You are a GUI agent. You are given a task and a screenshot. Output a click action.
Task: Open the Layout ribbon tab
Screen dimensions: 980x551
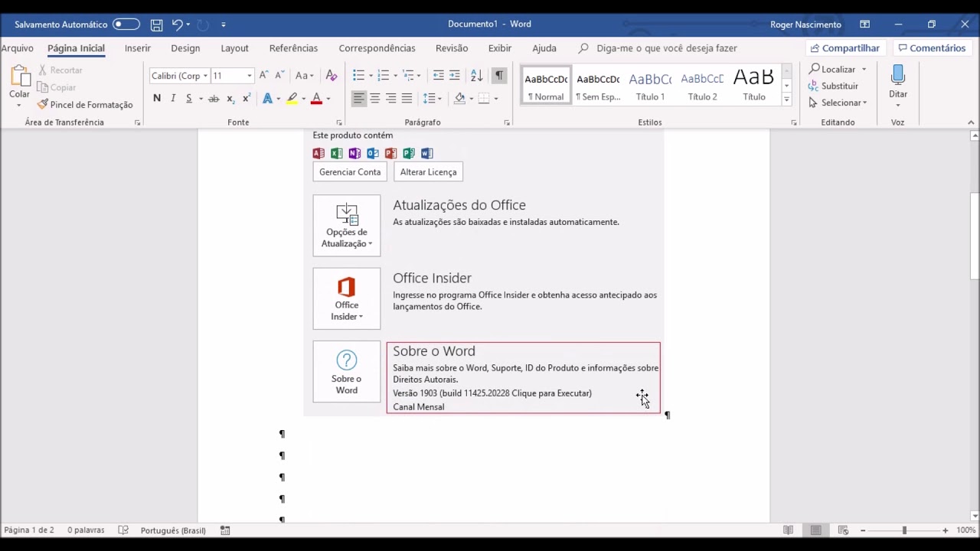click(x=234, y=48)
